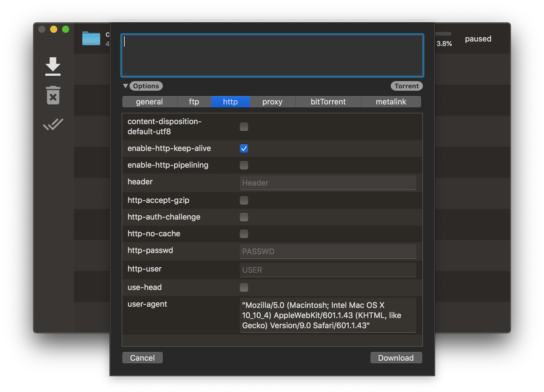Click the 'header' option label
Image resolution: width=544 pixels, height=392 pixels.
(x=140, y=182)
